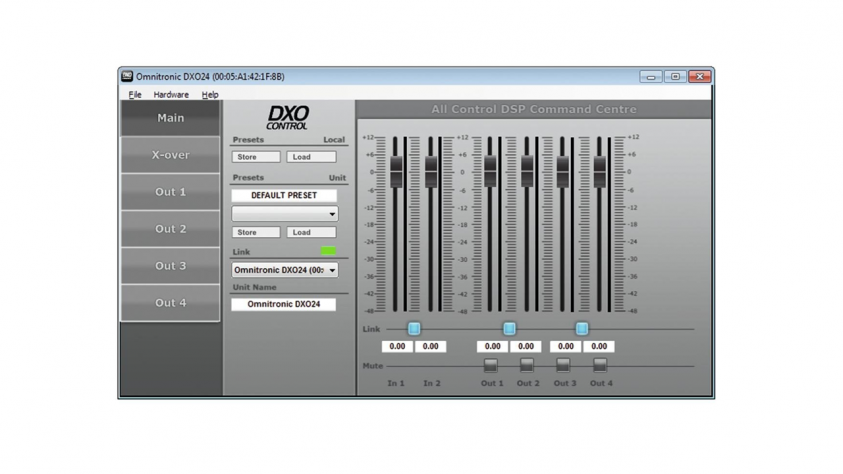Open the Hardware menu
This screenshot has height=474, width=843.
[x=171, y=95]
